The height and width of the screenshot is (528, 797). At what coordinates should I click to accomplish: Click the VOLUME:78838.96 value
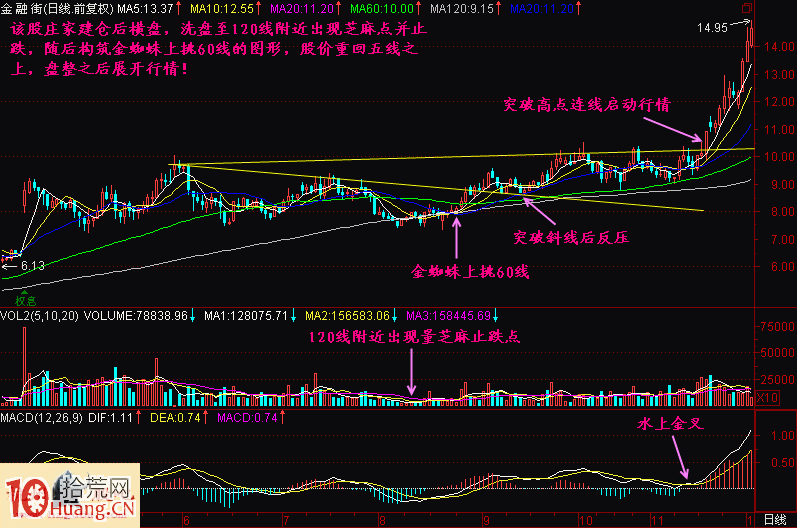click(x=136, y=316)
